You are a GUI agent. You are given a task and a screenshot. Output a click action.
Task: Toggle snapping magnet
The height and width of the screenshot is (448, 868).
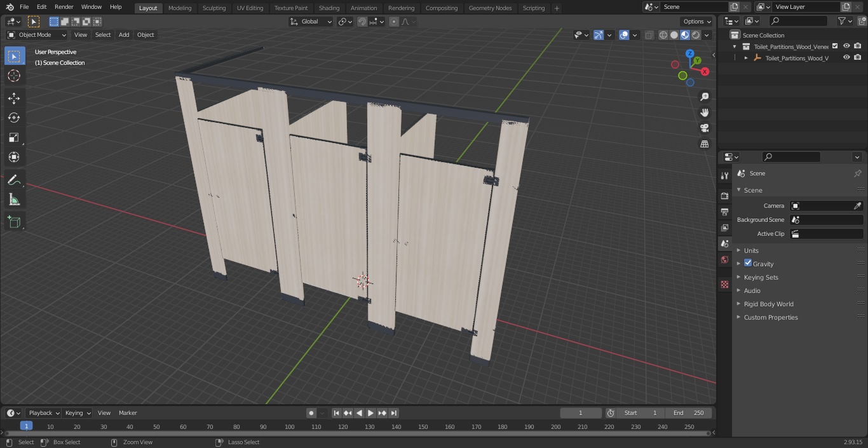click(x=362, y=22)
